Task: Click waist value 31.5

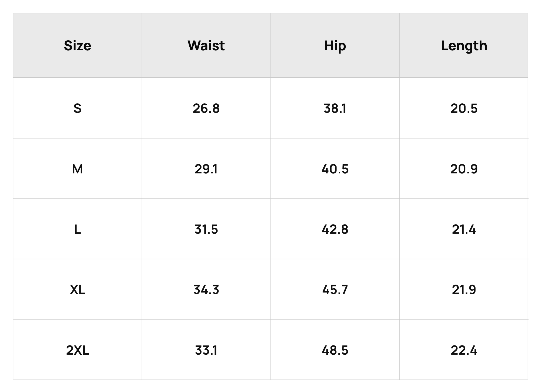Action: (x=206, y=229)
